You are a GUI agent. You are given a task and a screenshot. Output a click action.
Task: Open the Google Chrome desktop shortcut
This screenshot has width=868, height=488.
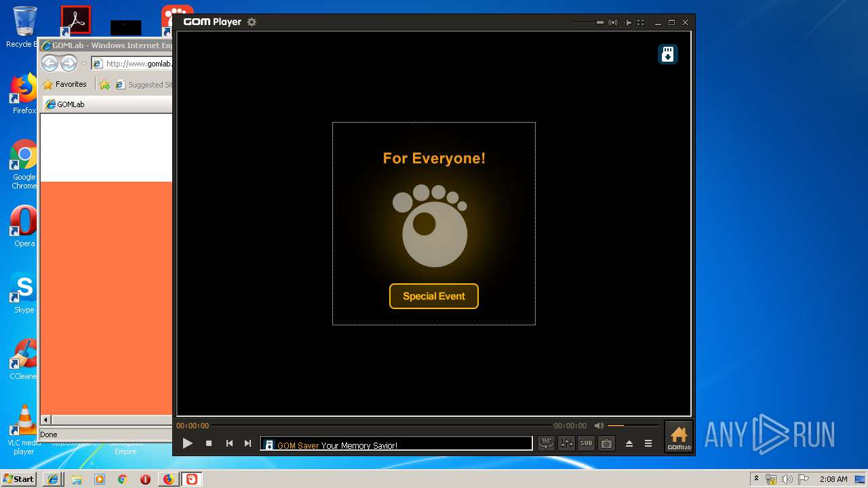[24, 164]
